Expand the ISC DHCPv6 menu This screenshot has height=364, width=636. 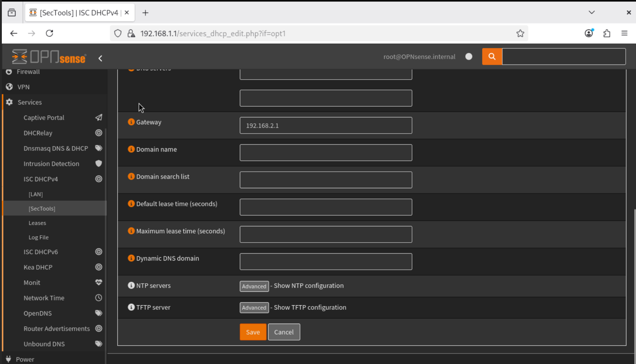(41, 252)
